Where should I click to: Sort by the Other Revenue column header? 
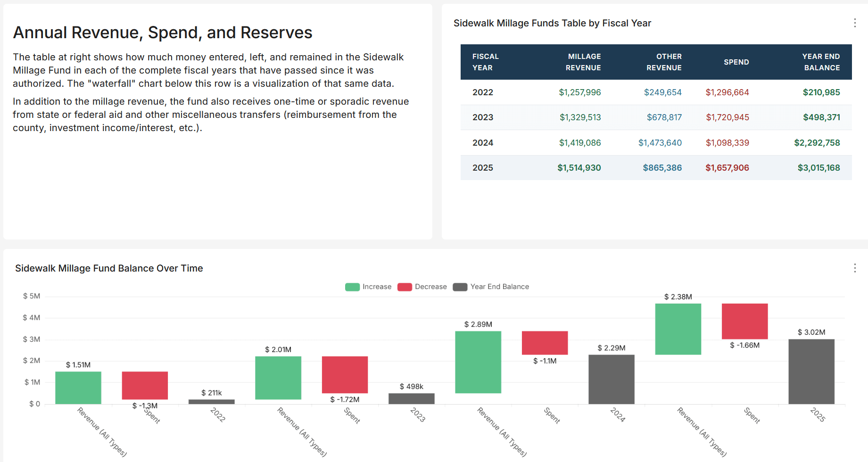pos(664,62)
